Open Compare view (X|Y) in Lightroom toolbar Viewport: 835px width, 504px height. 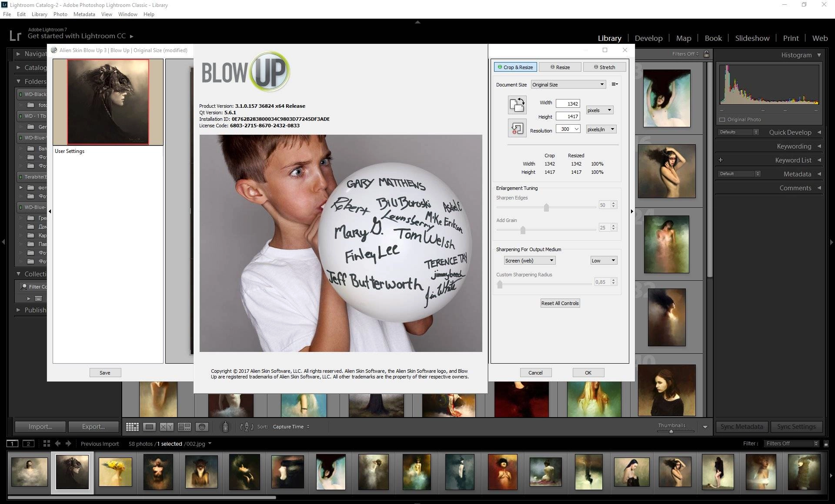pyautogui.click(x=167, y=427)
